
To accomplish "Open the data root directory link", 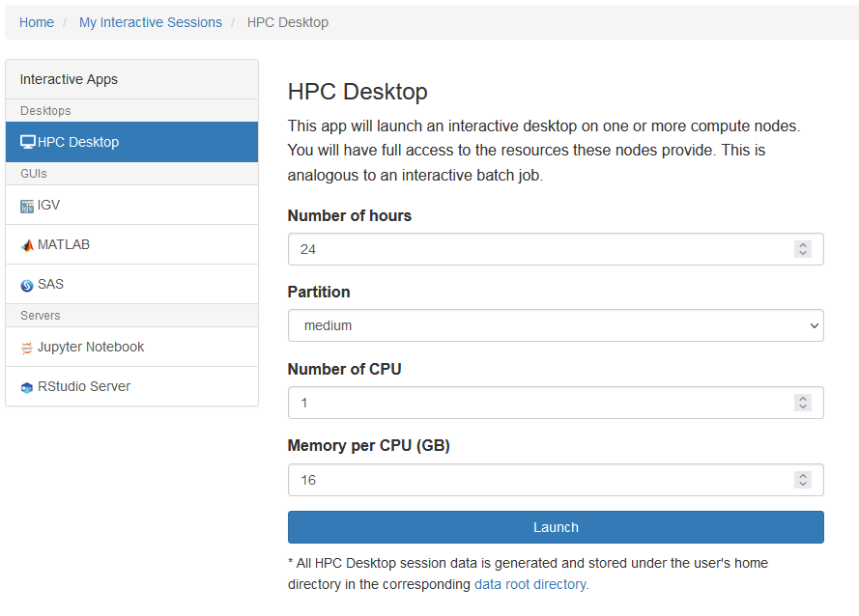I will tap(530, 584).
